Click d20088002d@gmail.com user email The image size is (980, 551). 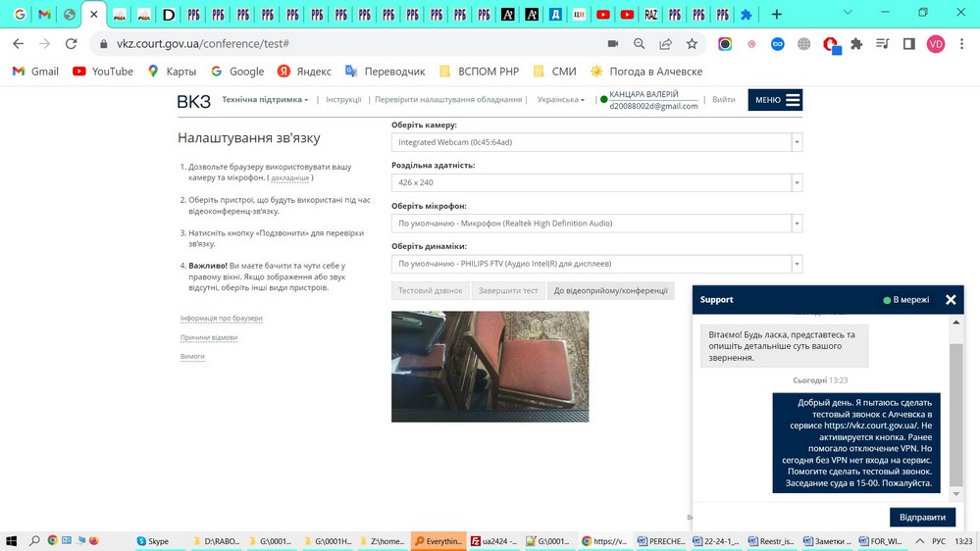click(653, 106)
